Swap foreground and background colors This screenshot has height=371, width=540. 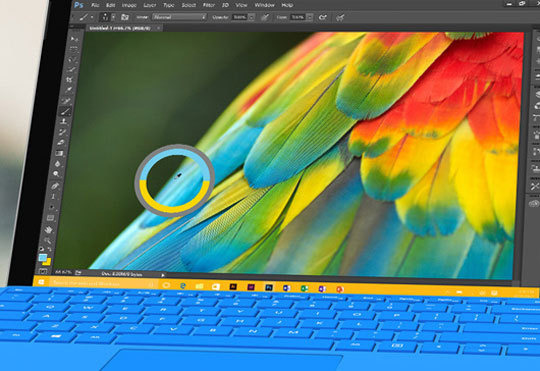(x=49, y=249)
